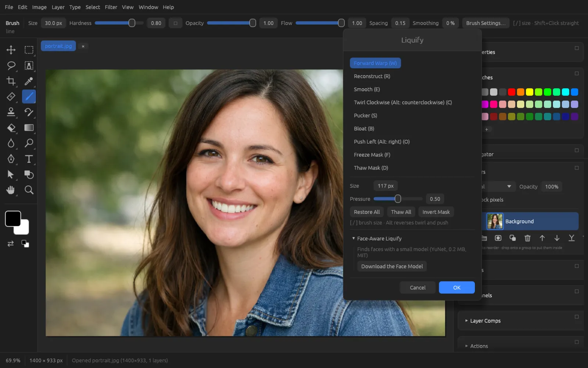Click OK in the Liquify dialog

457,287
